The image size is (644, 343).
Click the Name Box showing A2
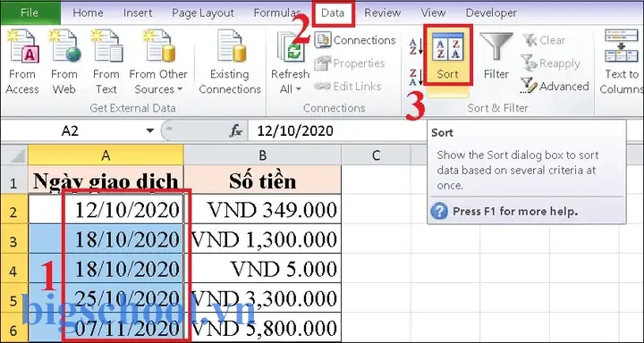coord(70,131)
